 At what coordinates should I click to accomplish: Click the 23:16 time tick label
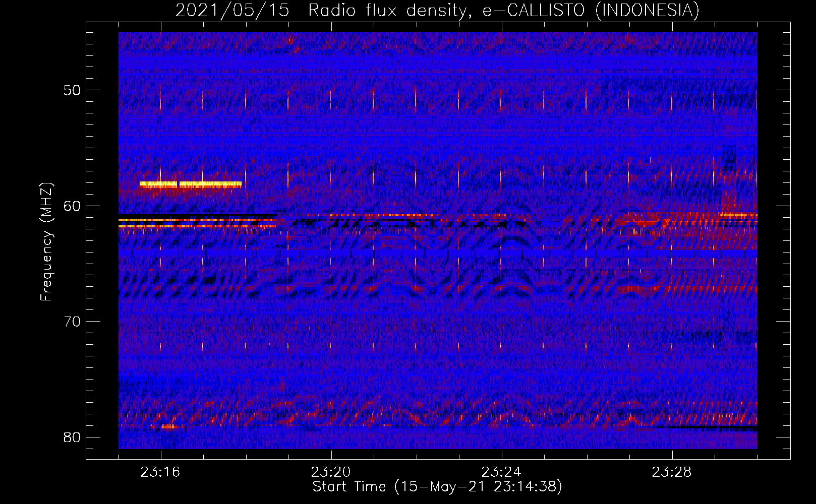pyautogui.click(x=160, y=472)
